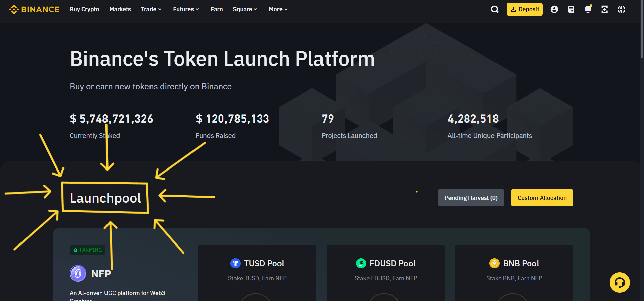Click the 'Stake TUSD, Earn NFP' text

click(x=257, y=278)
